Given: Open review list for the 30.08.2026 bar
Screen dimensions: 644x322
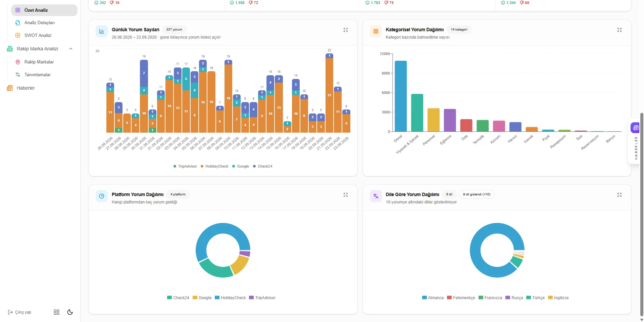Looking at the screenshot, I should pos(144,96).
